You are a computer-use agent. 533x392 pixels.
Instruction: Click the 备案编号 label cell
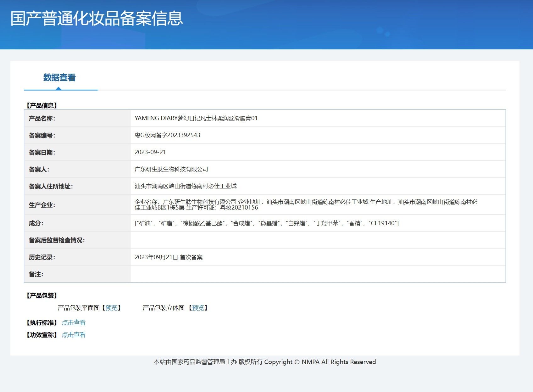77,135
